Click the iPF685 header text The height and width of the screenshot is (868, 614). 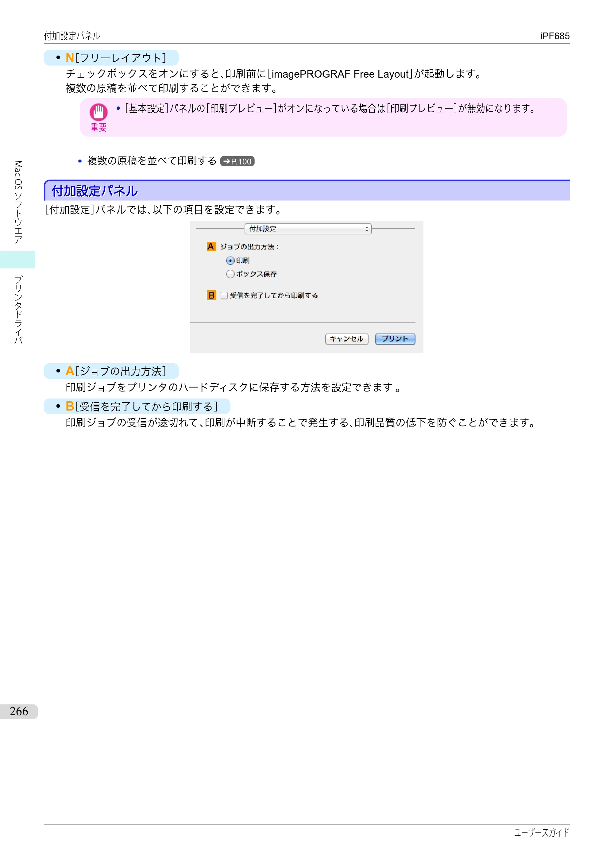pos(555,36)
